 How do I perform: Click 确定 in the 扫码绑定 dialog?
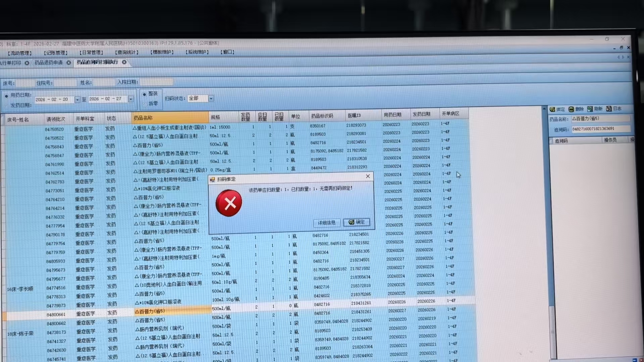[356, 222]
